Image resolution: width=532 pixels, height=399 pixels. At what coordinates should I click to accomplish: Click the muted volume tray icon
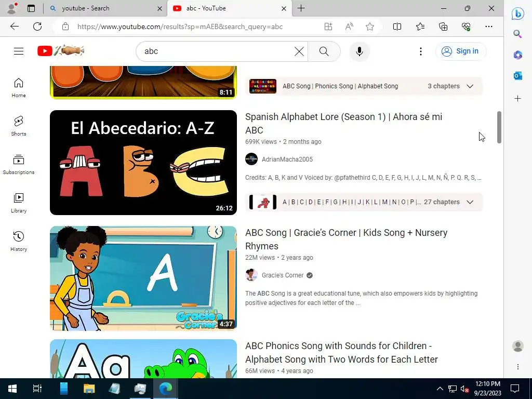point(464,389)
